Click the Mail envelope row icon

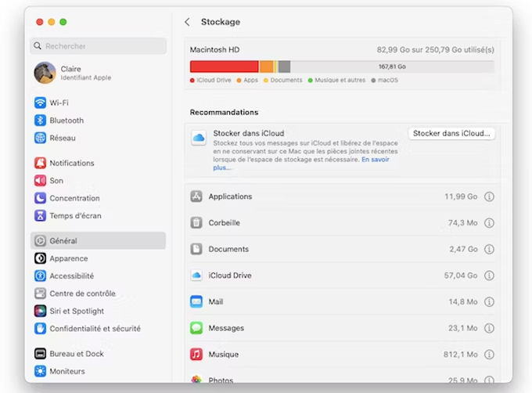tap(196, 301)
